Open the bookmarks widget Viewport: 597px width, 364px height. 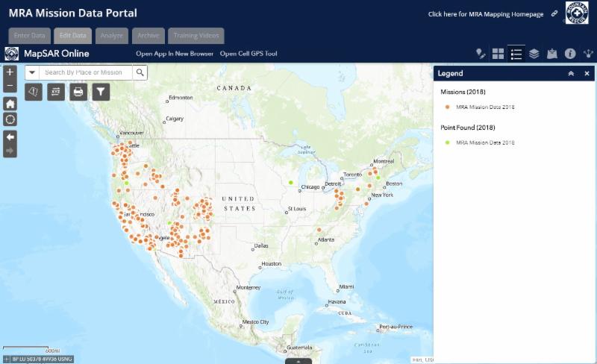[x=552, y=54]
